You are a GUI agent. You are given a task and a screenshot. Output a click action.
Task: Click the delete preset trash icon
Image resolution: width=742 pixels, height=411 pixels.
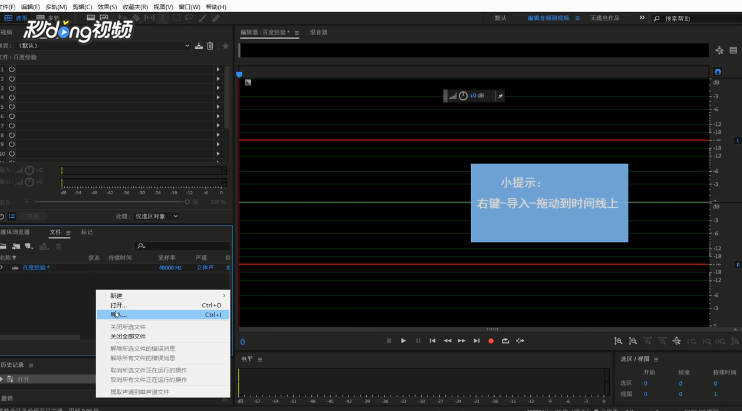[x=210, y=46]
